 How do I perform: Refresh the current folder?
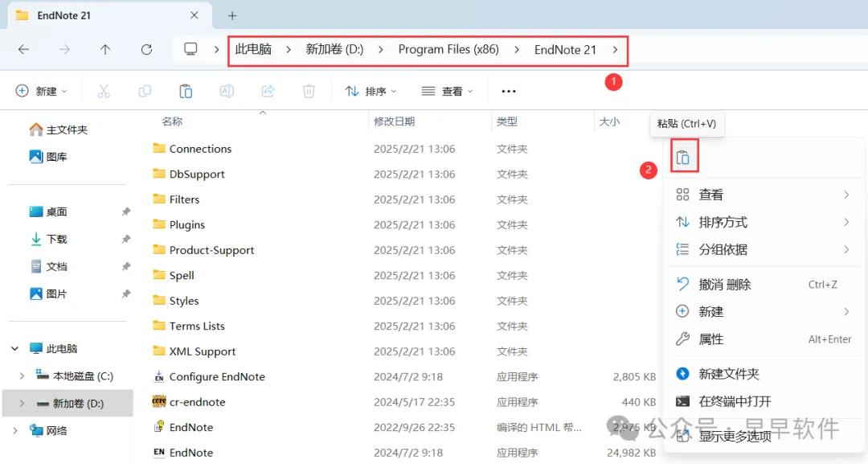point(146,50)
